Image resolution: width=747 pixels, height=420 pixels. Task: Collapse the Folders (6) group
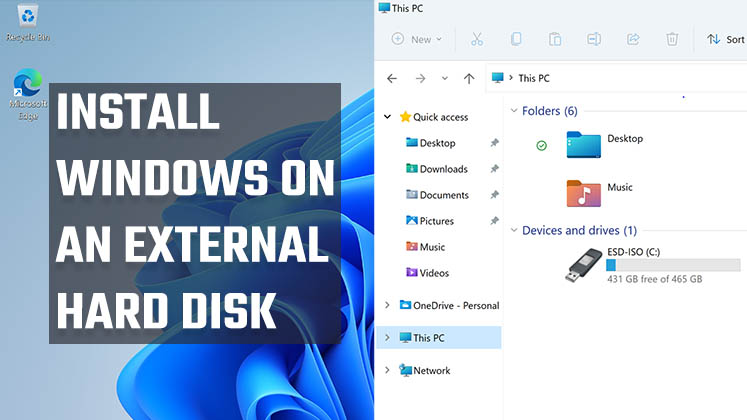click(x=514, y=111)
